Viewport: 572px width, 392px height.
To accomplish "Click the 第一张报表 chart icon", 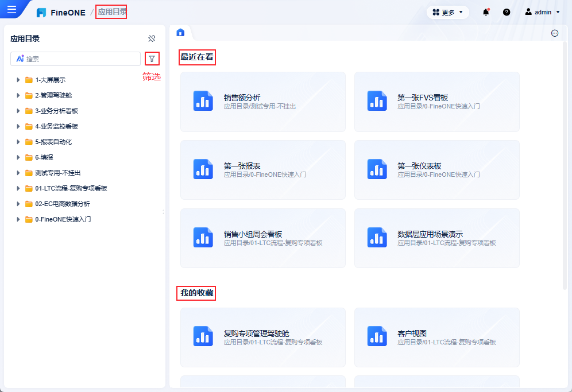I will coord(203,169).
